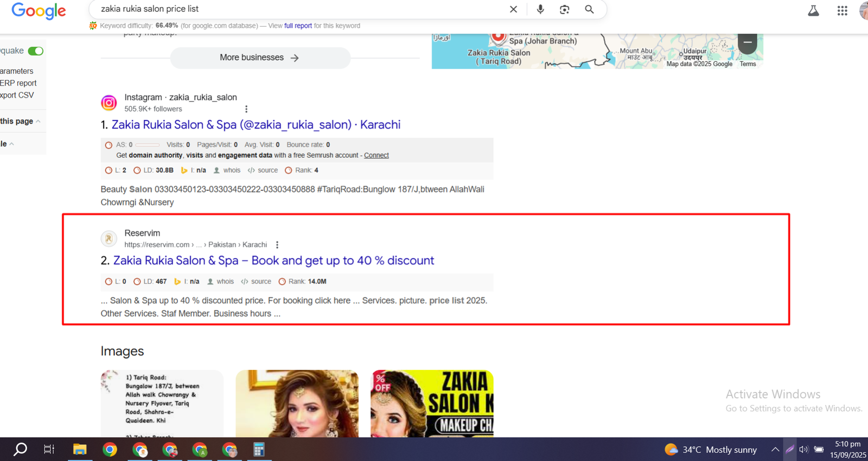View full report for keyword difficulty
The height and width of the screenshot is (461, 868).
tap(298, 26)
